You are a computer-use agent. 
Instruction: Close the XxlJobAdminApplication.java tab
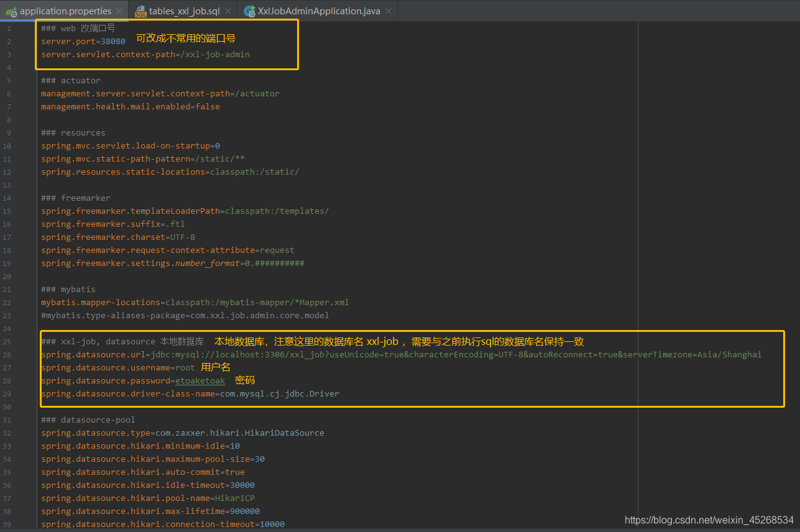coord(389,11)
